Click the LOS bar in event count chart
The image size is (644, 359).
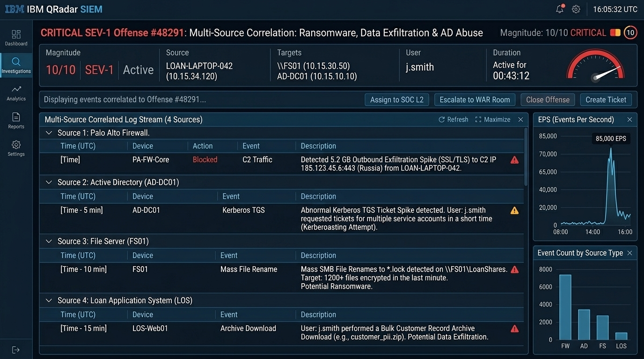[621, 336]
